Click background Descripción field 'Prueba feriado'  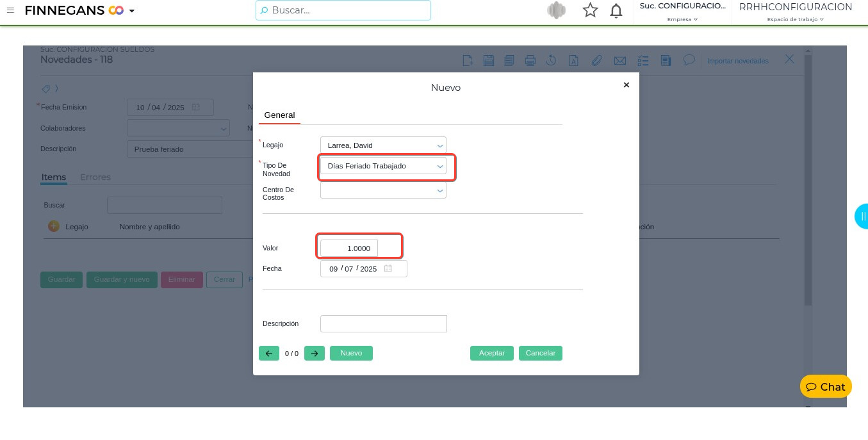pyautogui.click(x=190, y=149)
